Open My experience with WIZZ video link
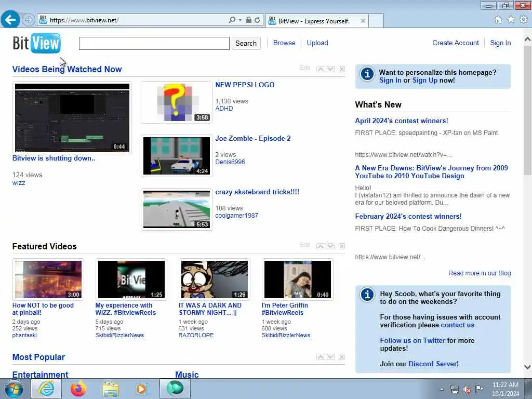 [x=126, y=309]
